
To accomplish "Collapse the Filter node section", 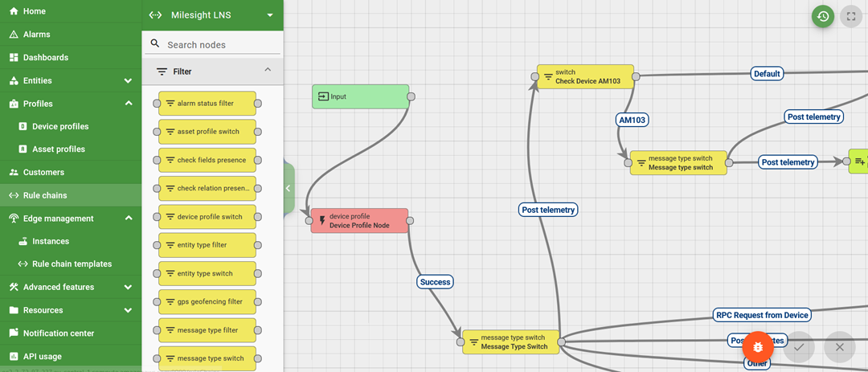I will point(268,71).
